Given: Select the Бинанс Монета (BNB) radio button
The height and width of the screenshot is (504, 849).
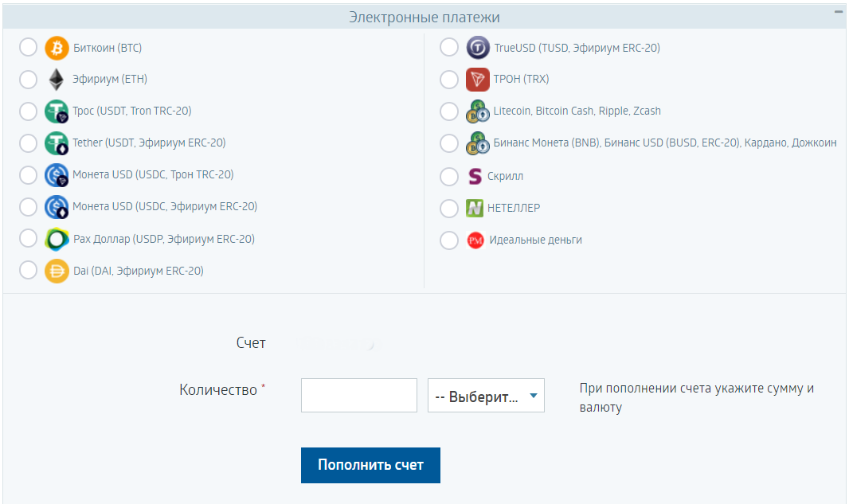Looking at the screenshot, I should click(x=449, y=143).
